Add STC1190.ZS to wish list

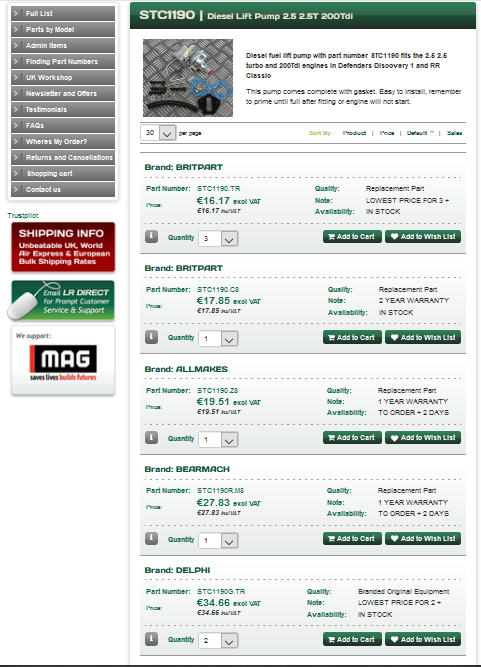(423, 438)
